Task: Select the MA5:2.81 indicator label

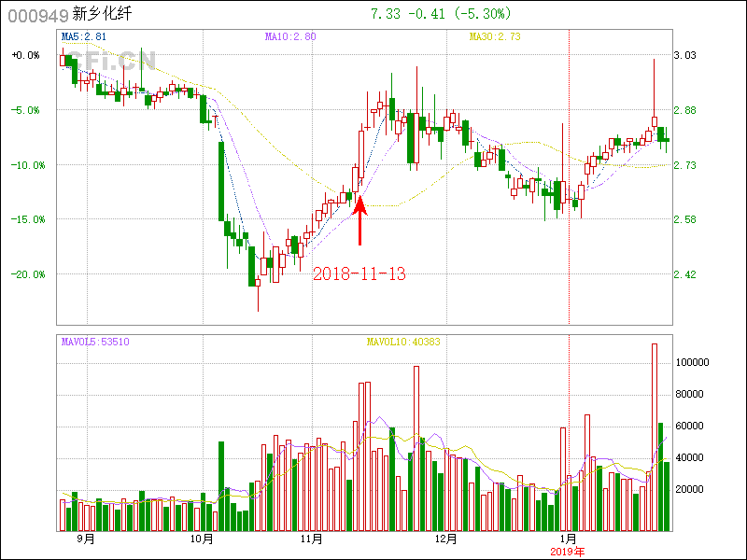Action: point(84,36)
